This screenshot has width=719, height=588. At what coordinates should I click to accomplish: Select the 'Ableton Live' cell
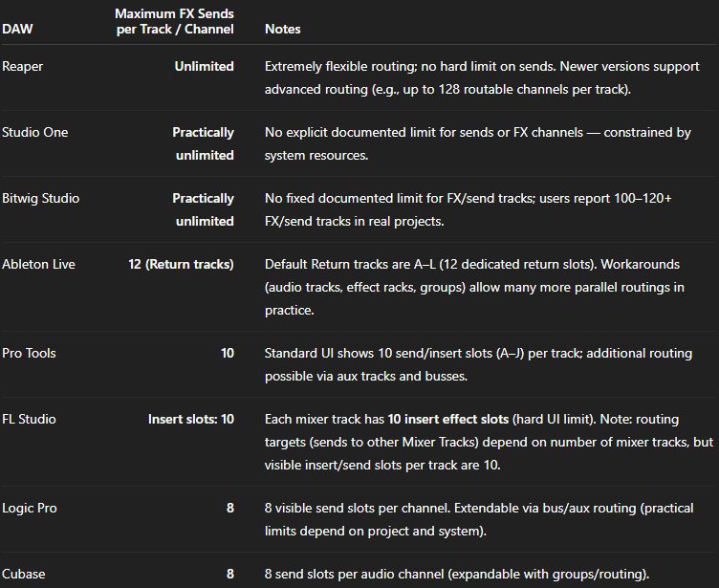(38, 264)
